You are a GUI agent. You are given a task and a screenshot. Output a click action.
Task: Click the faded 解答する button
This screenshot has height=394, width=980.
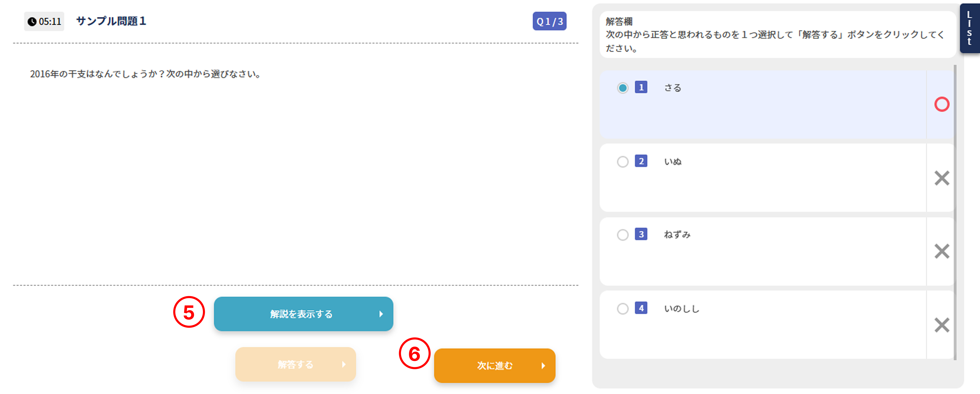296,364
